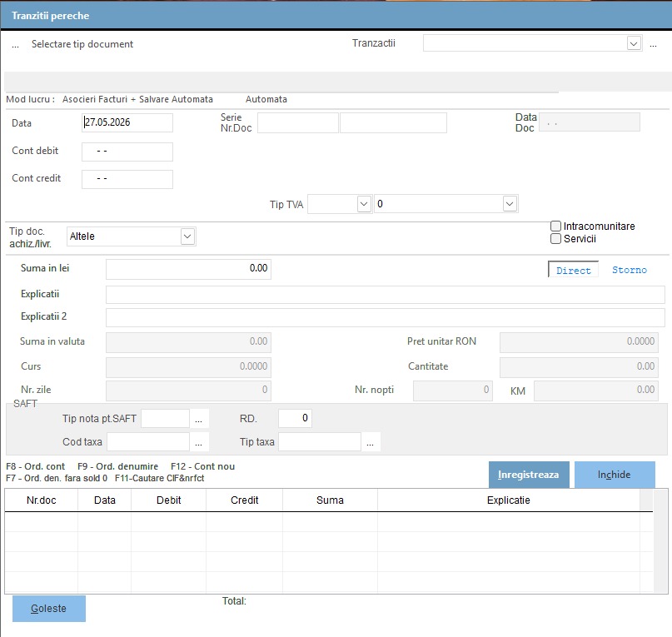
Task: Enable the Intracomunitare checkbox
Action: 555,226
